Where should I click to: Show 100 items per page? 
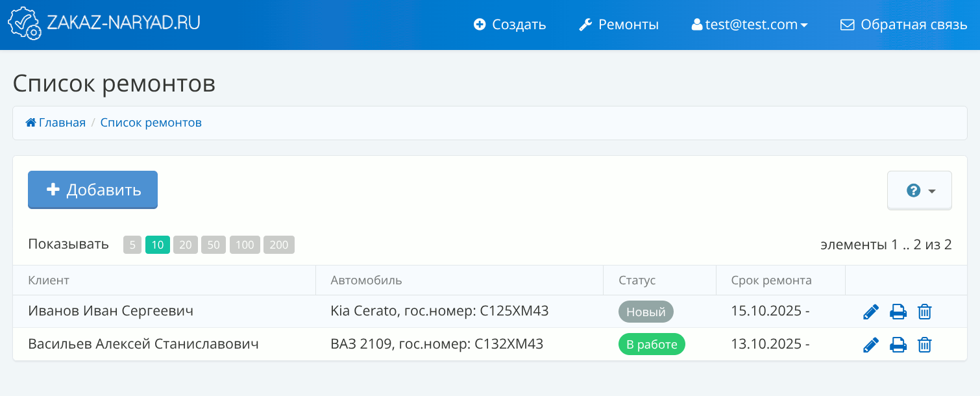tap(245, 245)
